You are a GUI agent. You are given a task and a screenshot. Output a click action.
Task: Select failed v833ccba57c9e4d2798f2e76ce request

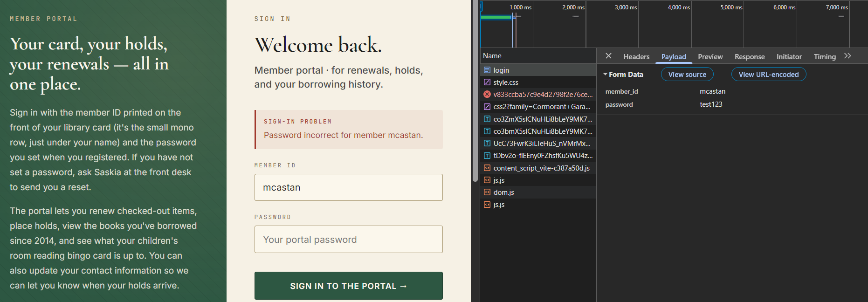tap(538, 94)
